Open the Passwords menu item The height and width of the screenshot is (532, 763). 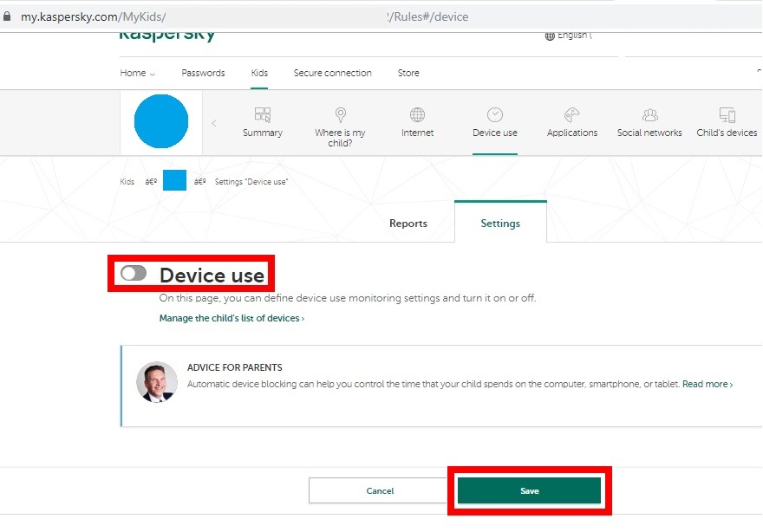[203, 73]
